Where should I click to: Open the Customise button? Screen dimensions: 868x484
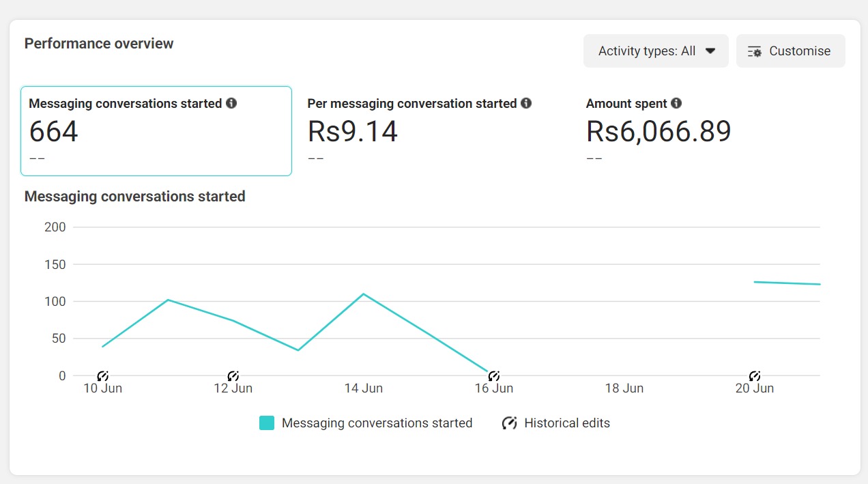tap(790, 51)
